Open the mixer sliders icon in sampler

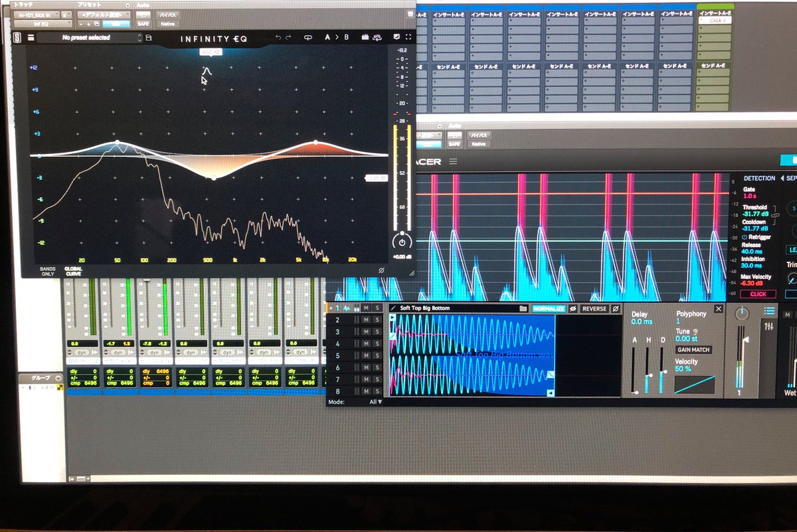coord(769,326)
